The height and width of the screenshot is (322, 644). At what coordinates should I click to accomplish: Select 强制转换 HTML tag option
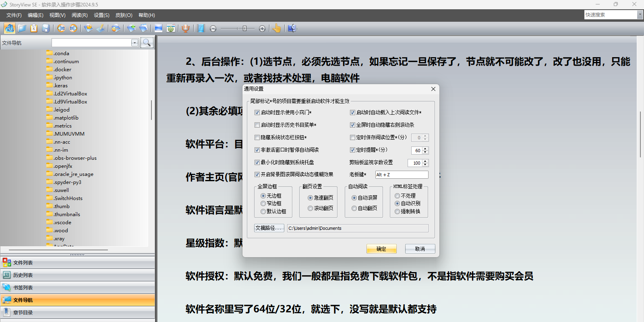pos(397,211)
